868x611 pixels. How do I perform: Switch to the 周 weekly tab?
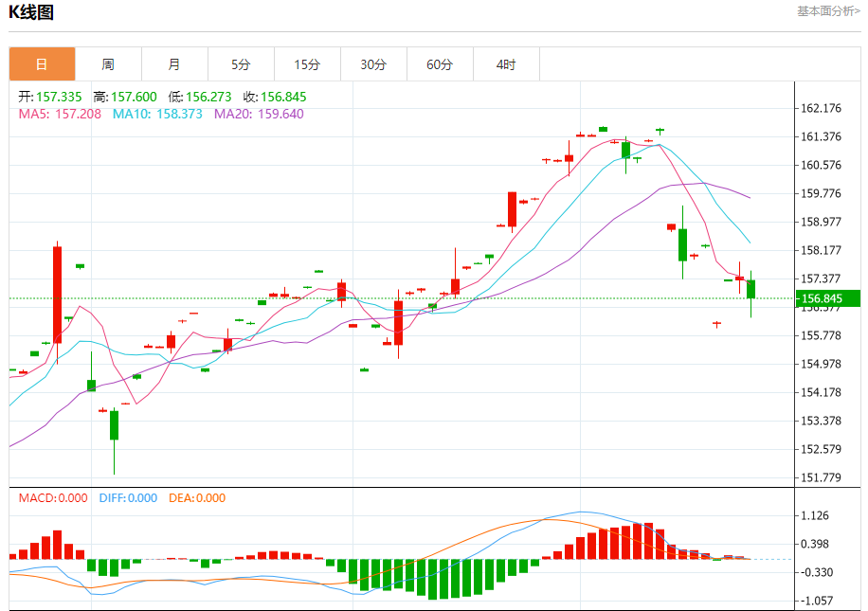click(108, 64)
